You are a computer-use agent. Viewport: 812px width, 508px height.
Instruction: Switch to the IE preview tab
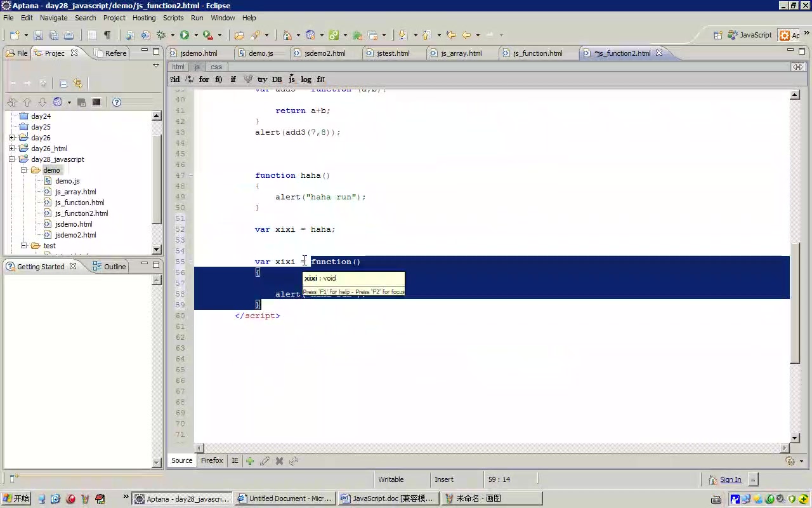click(235, 461)
